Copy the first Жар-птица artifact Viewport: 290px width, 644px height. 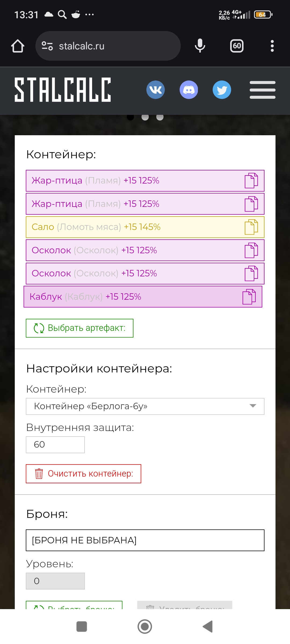point(251,181)
